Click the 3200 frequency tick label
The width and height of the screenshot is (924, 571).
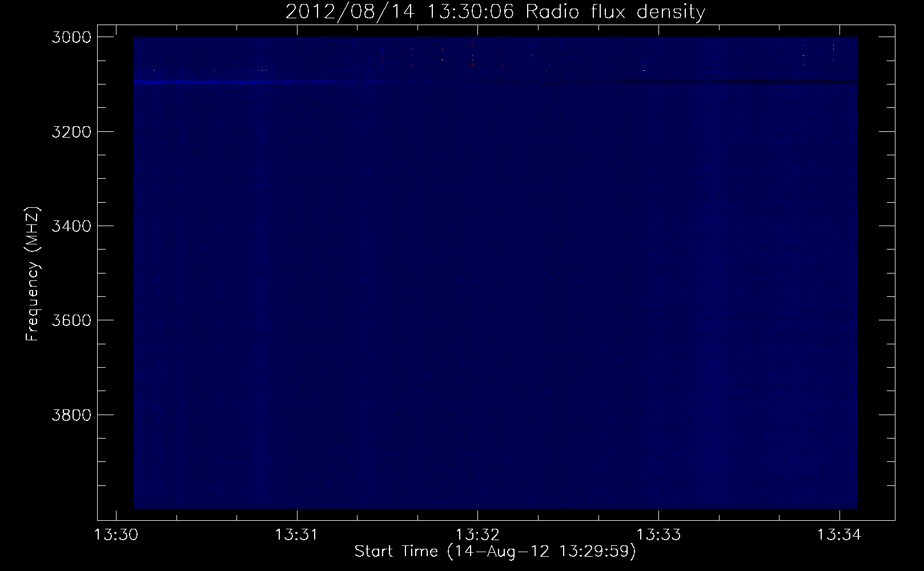(x=71, y=131)
